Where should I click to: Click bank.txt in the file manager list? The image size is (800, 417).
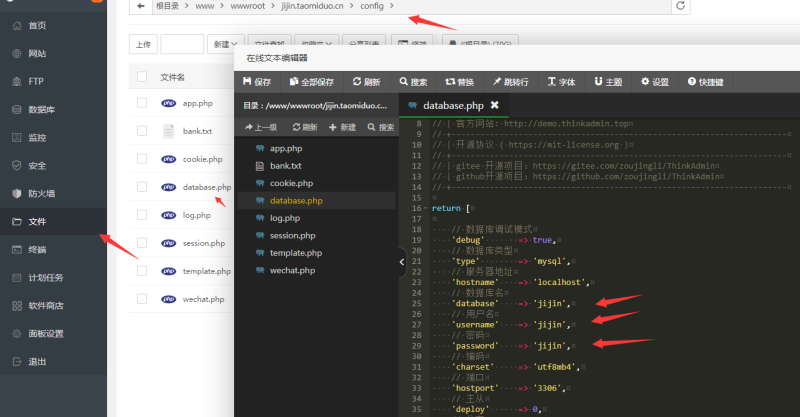point(197,131)
